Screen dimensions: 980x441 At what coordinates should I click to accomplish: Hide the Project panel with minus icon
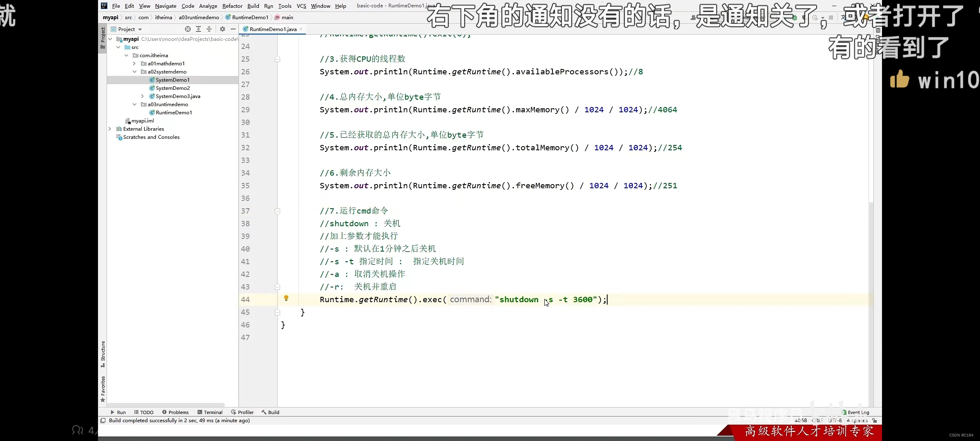point(233,29)
